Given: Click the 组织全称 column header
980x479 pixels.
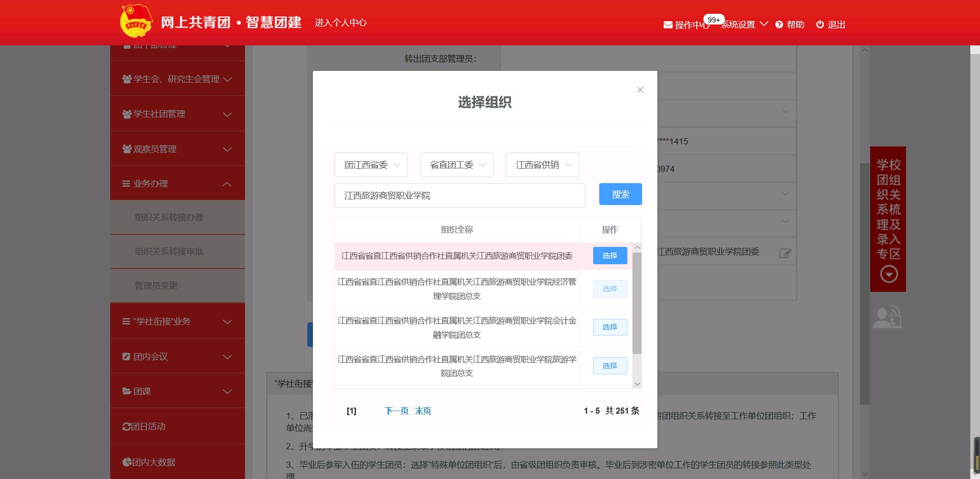Looking at the screenshot, I should (457, 230).
